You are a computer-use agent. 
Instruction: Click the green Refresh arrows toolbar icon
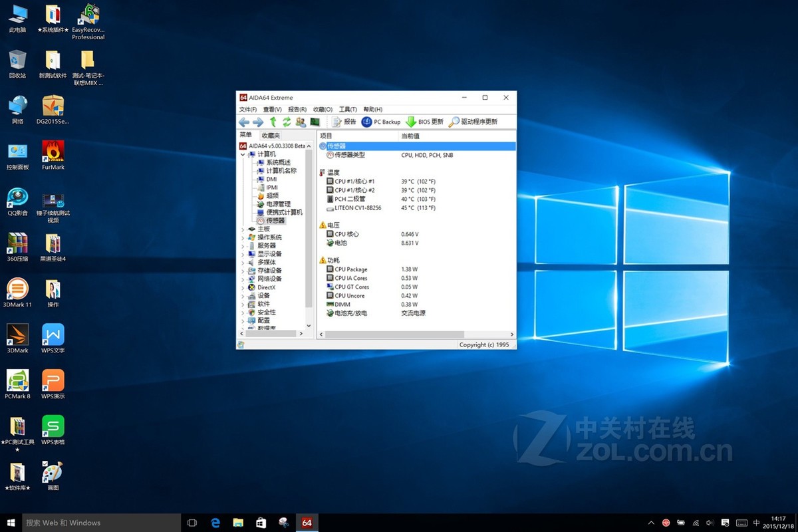click(287, 122)
